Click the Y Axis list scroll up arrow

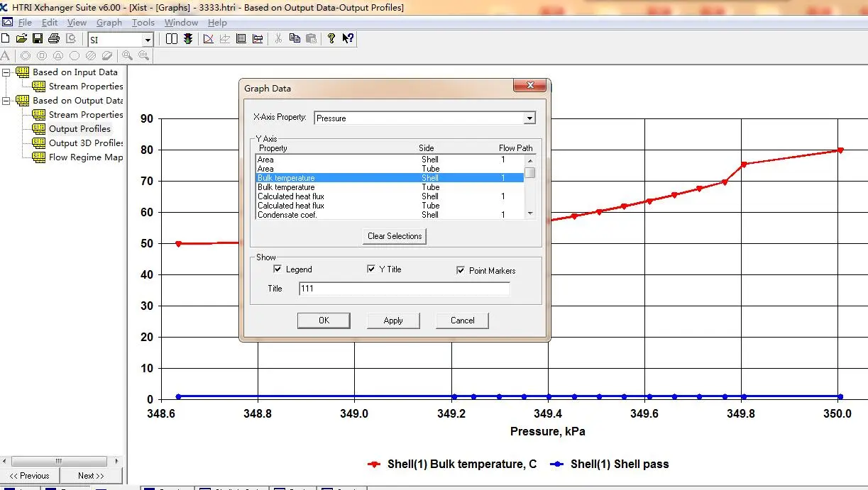coord(529,160)
